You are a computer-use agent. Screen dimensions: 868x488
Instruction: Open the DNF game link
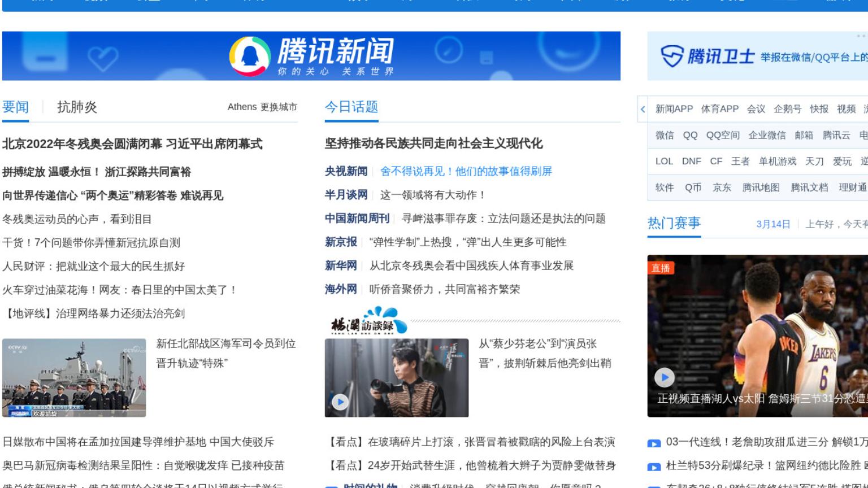point(692,161)
